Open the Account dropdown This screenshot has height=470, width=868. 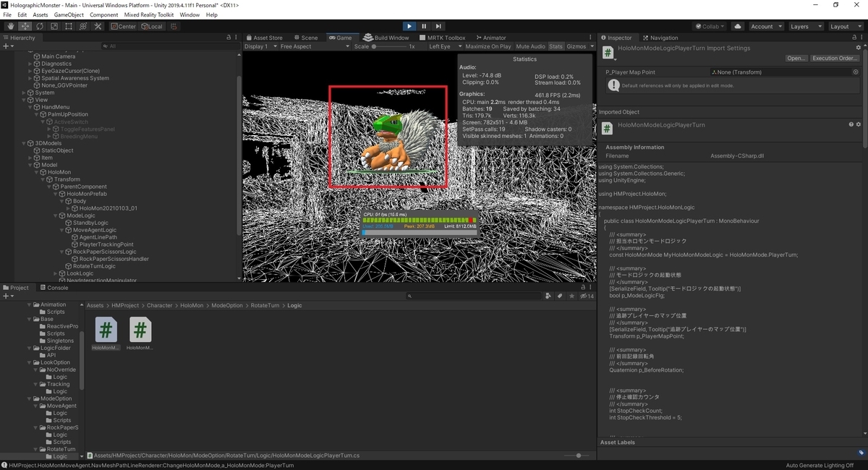click(x=765, y=26)
